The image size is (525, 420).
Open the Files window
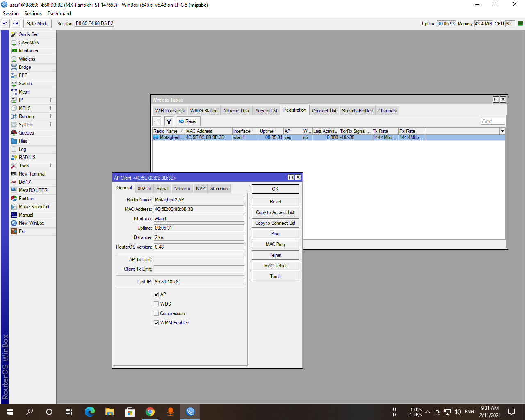tap(23, 141)
